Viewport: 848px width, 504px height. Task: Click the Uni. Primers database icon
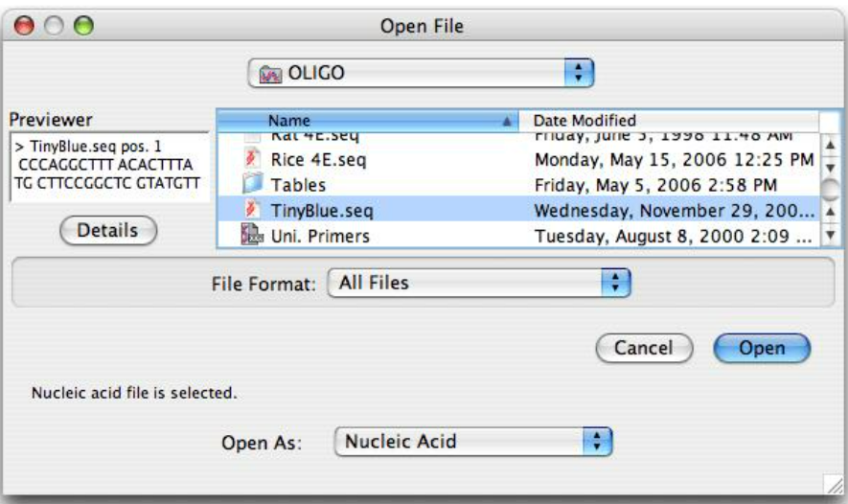(x=251, y=235)
